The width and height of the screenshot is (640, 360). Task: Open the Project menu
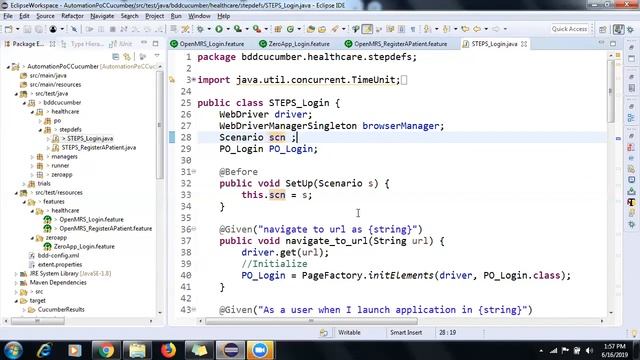click(154, 16)
